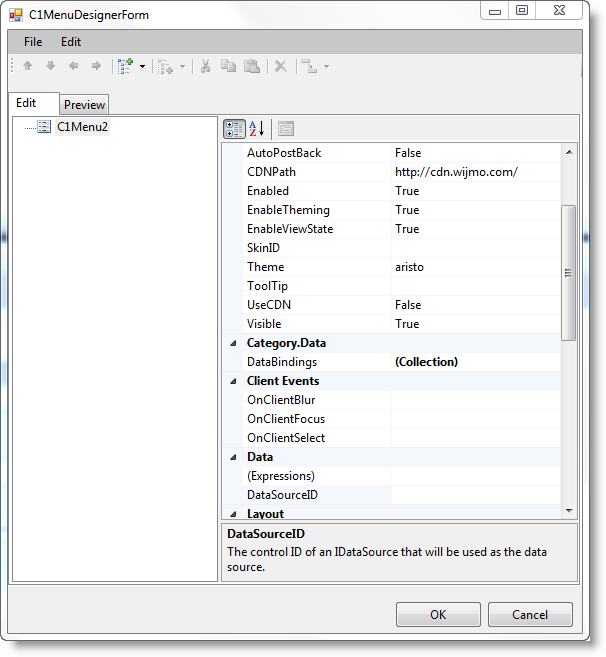Click the Copy toolbar icon

[x=228, y=66]
